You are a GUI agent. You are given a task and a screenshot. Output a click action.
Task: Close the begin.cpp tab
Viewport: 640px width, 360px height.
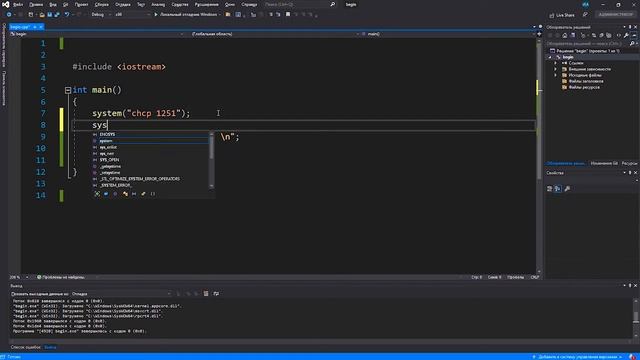(41, 27)
